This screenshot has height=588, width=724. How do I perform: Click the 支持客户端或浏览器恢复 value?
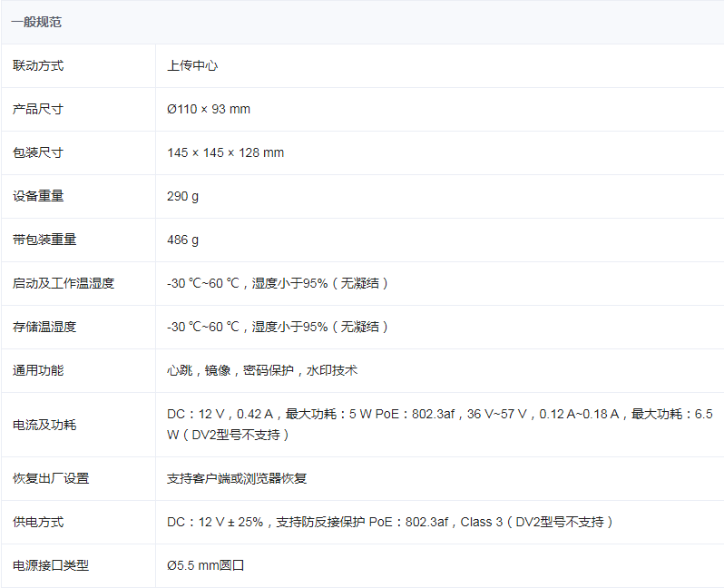[237, 478]
